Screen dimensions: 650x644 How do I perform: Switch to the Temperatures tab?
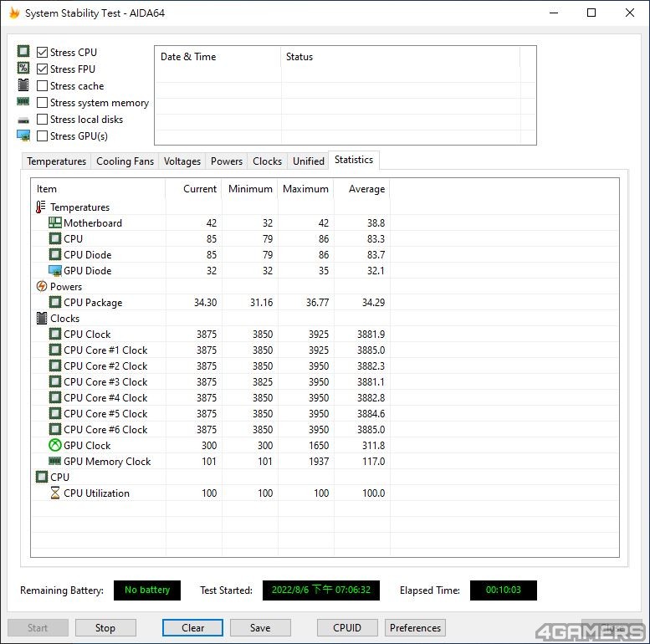[x=56, y=161]
